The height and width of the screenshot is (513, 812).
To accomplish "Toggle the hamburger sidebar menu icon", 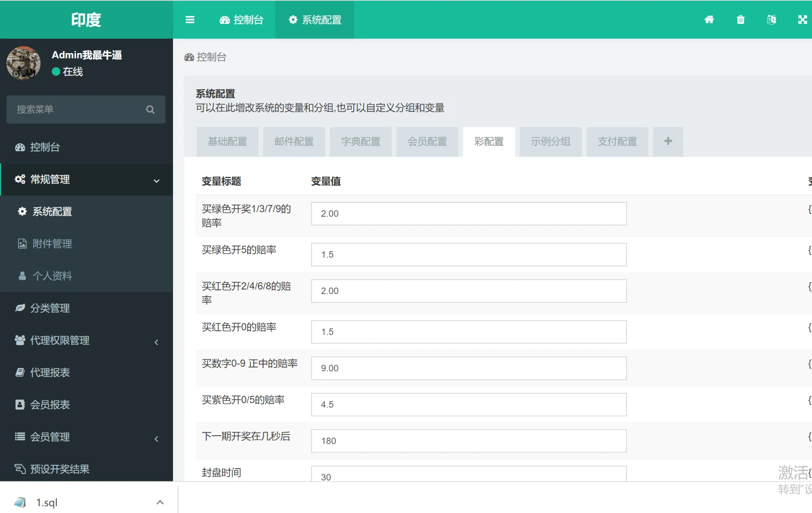I will (x=190, y=19).
